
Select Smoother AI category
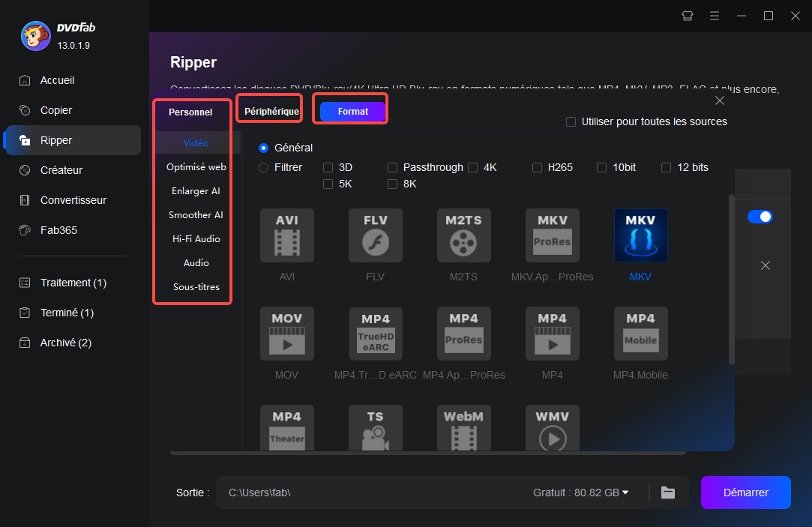click(196, 215)
